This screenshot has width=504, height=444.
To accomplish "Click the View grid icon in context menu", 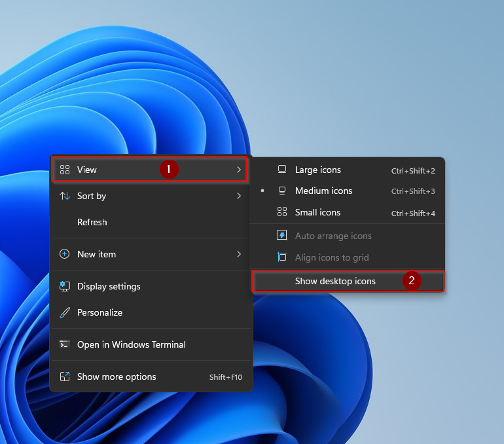I will pyautogui.click(x=64, y=170).
